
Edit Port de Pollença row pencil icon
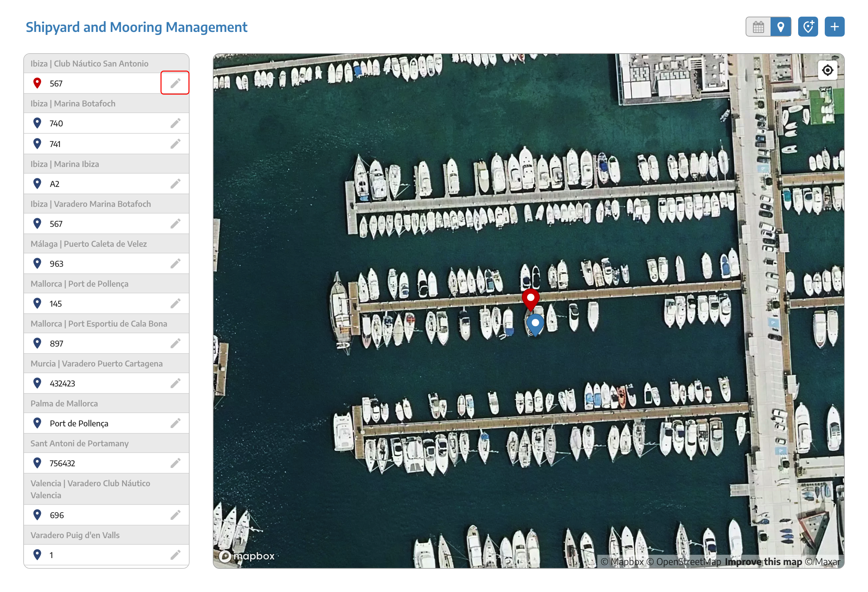175,424
